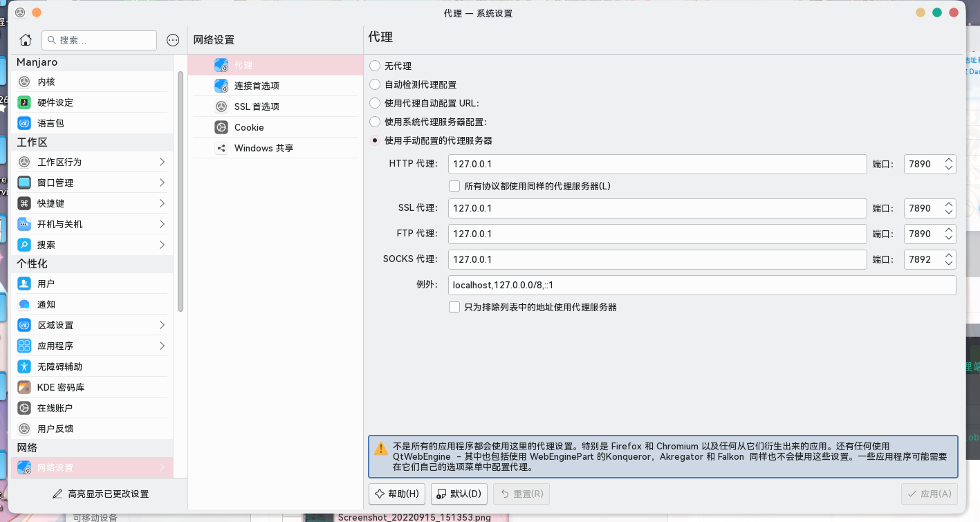Open the window menu icon in the title bar
Viewport: 980px width, 522px height.
[x=20, y=12]
